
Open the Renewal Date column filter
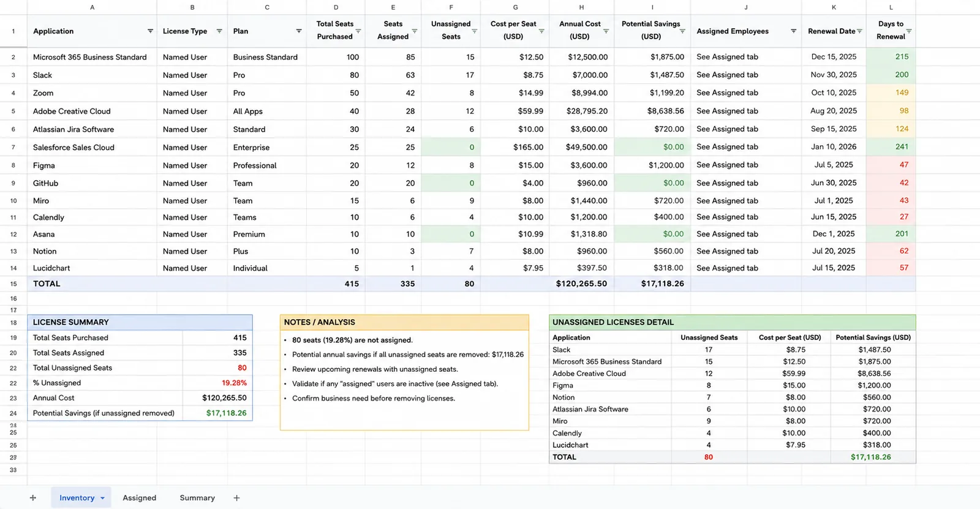(x=859, y=31)
